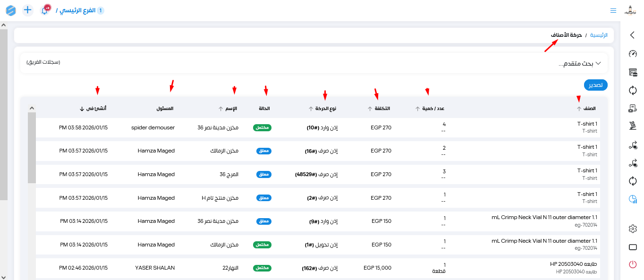
Task: Click the red power logout icon
Action: point(633,264)
